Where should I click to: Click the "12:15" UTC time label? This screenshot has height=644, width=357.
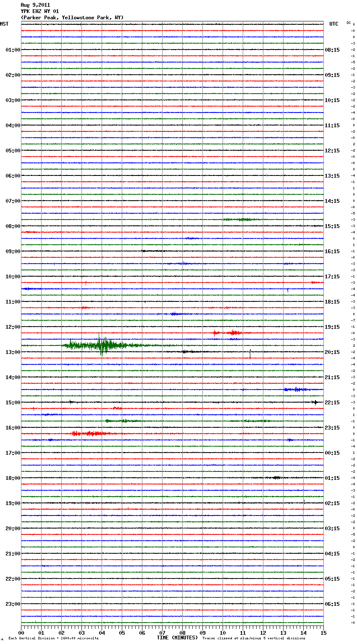point(332,151)
